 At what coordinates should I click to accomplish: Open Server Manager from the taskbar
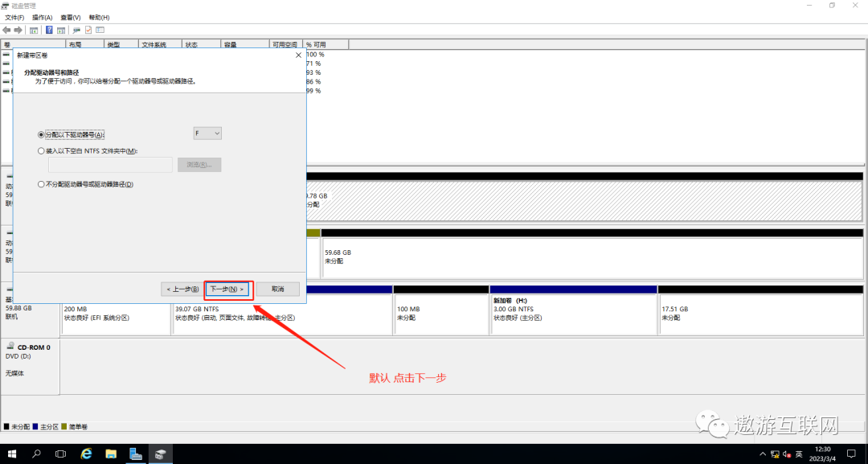click(x=136, y=454)
